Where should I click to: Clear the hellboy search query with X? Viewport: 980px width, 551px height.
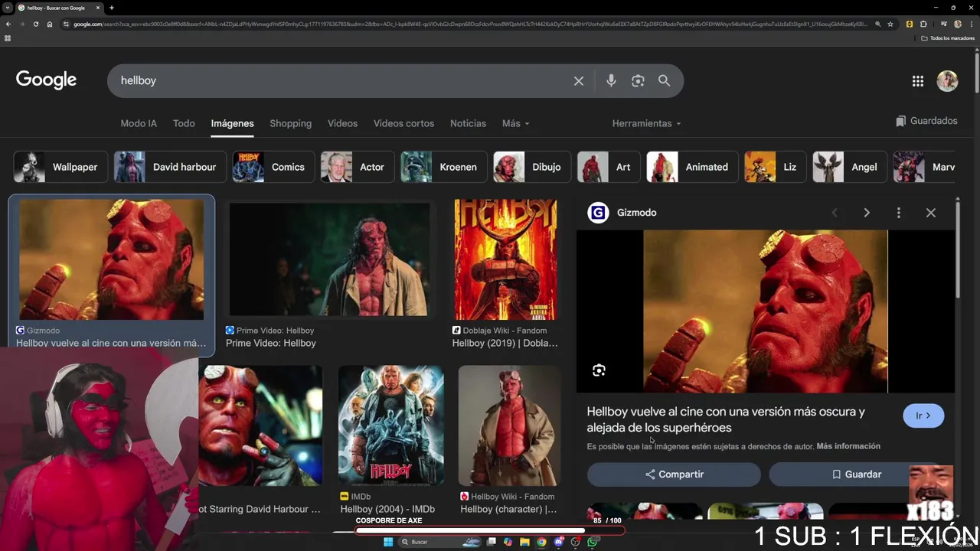point(579,81)
